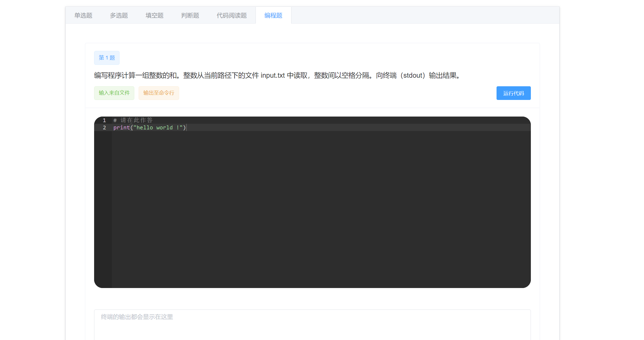Click line number 1 in editor gutter
This screenshot has width=644, height=340.
(104, 120)
